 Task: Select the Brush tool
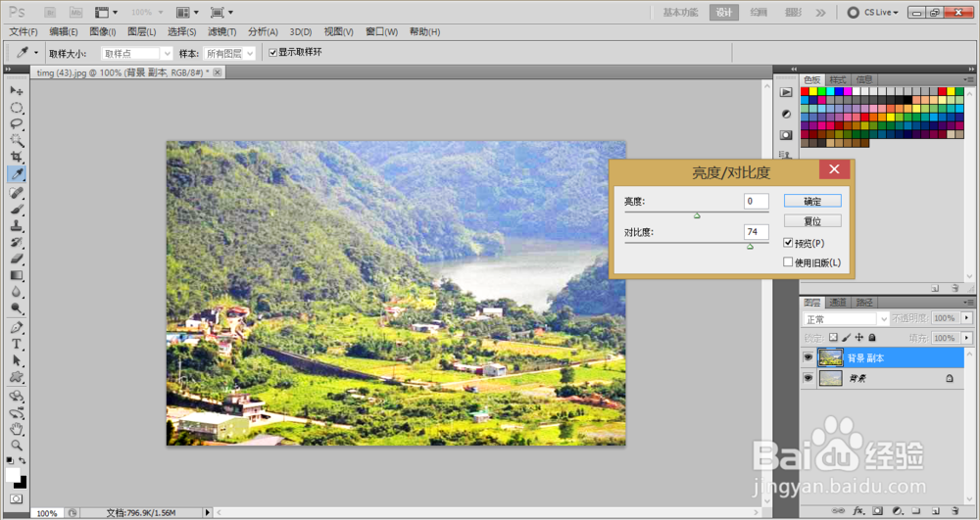17,210
